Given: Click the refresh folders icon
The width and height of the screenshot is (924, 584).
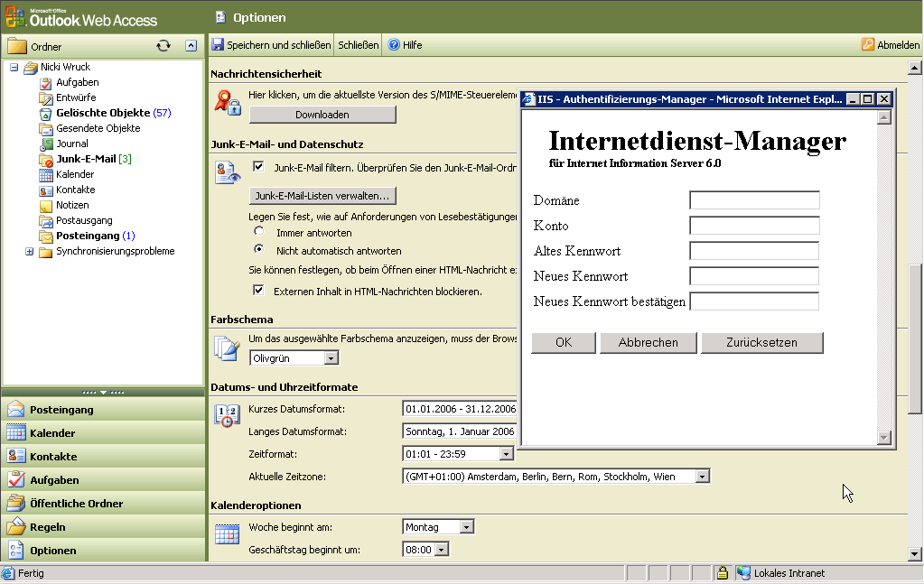Looking at the screenshot, I should [163, 46].
